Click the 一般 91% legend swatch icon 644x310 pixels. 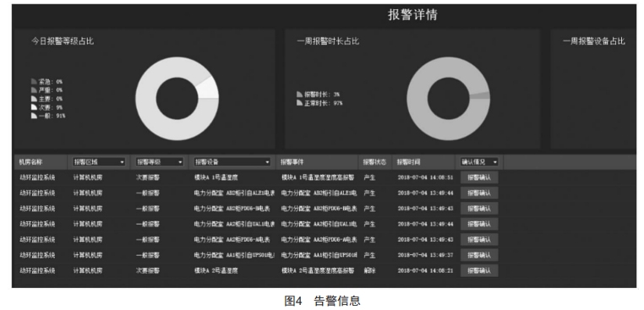(34, 116)
